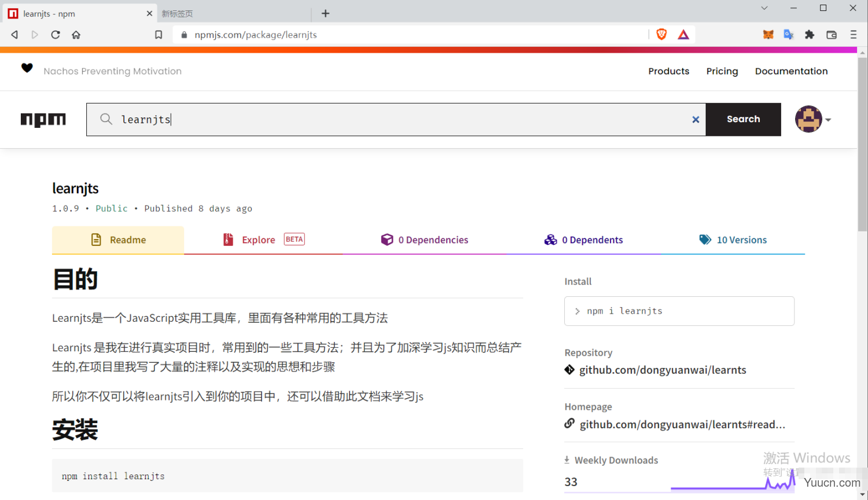868x500 pixels.
Task: Open Brave wallet icon
Action: click(x=832, y=35)
